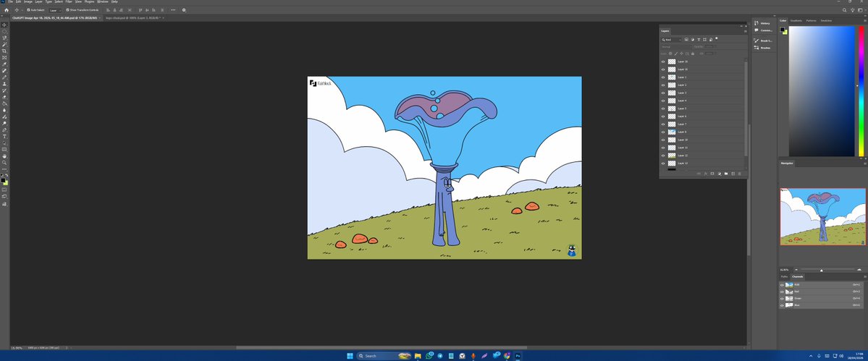The width and height of the screenshot is (868, 361).
Task: Toggle visibility of the RGB channel
Action: click(x=782, y=285)
